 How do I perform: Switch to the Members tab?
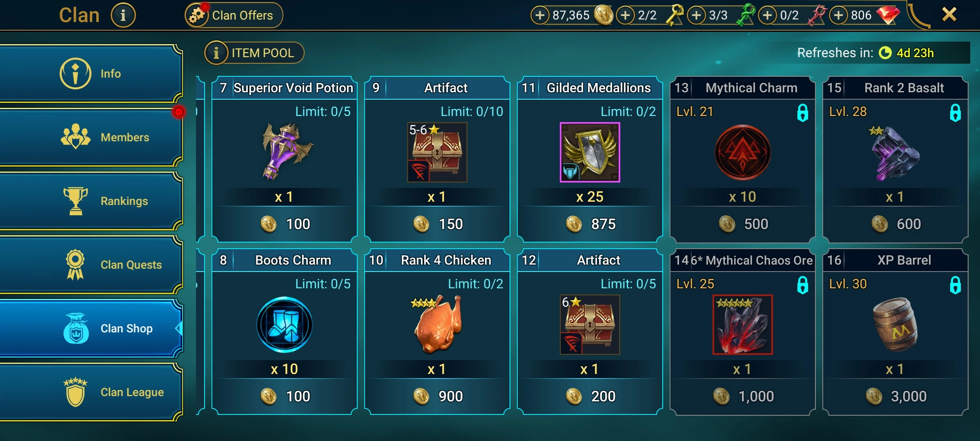pyautogui.click(x=91, y=137)
